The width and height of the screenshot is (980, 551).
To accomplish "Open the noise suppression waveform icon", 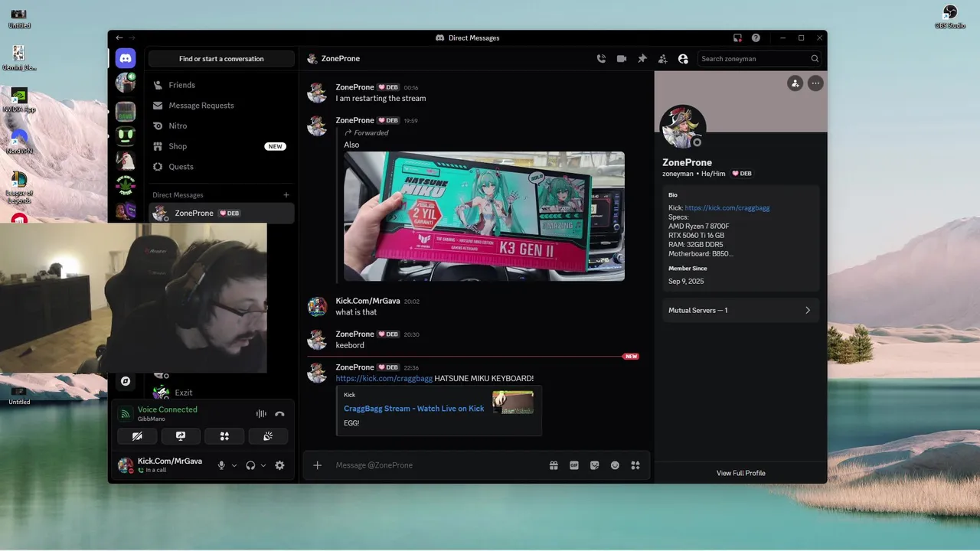I will coord(261,414).
